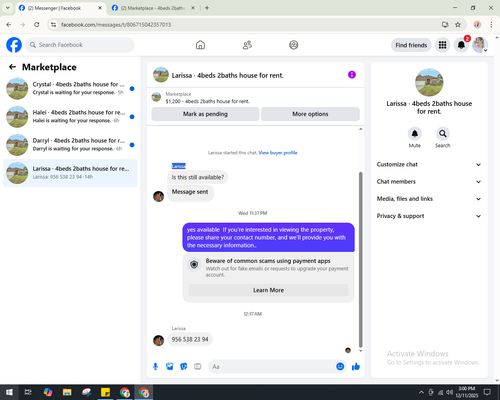Open File Explorer from taskbar
The image size is (500, 400).
(x=67, y=392)
